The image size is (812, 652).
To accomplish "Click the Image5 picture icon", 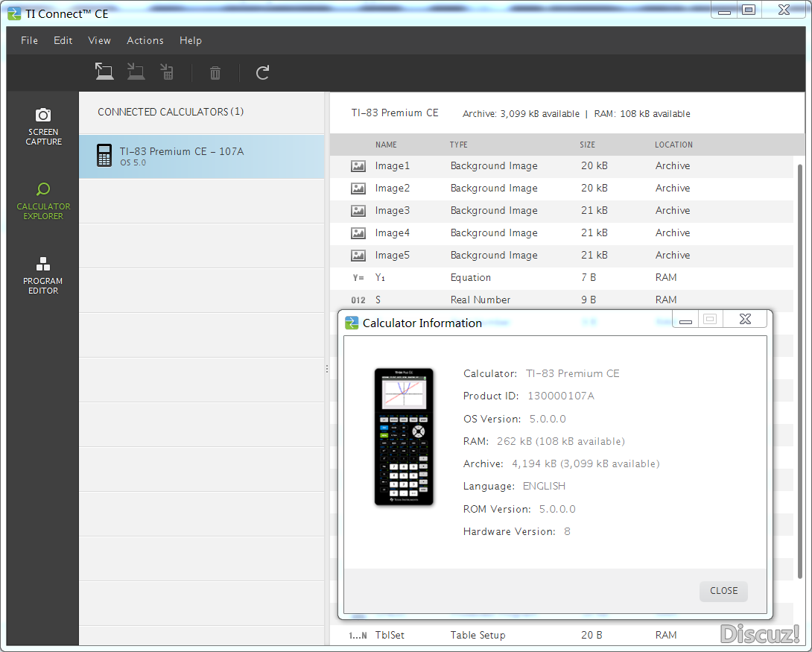I will click(358, 256).
